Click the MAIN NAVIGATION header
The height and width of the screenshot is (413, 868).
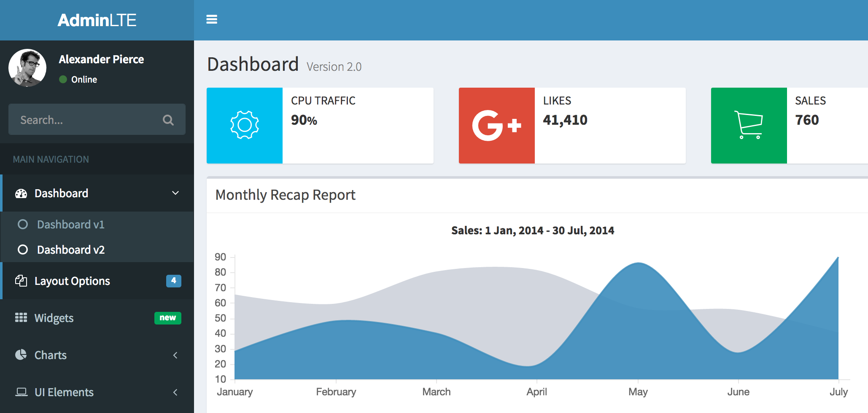coord(51,159)
